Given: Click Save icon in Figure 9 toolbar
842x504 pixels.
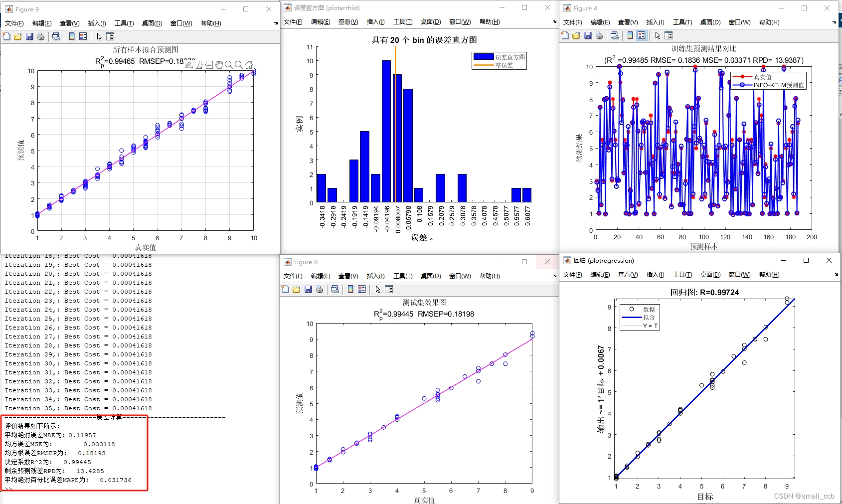Looking at the screenshot, I should [29, 36].
